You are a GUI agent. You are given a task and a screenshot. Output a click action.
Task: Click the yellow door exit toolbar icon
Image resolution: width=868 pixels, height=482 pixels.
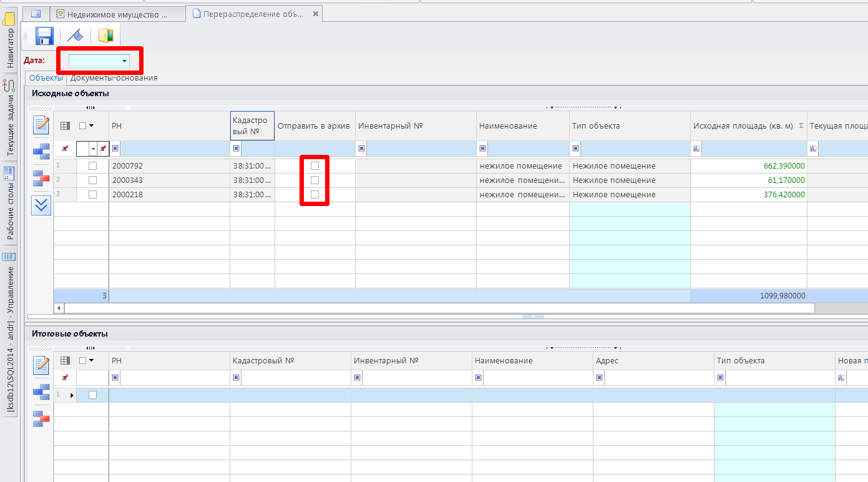click(x=106, y=36)
